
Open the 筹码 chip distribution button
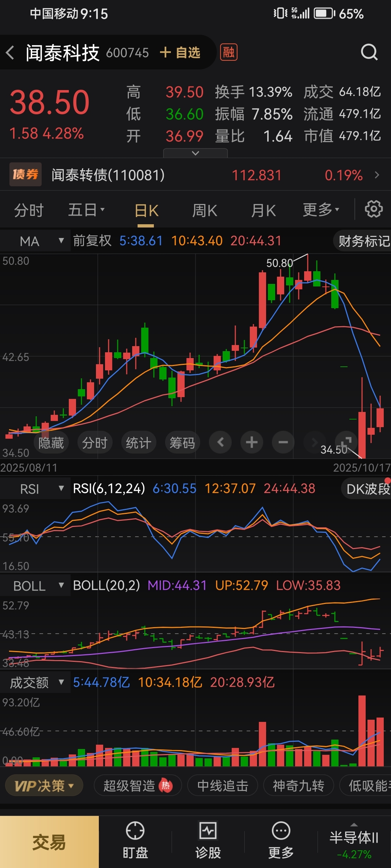(x=182, y=442)
